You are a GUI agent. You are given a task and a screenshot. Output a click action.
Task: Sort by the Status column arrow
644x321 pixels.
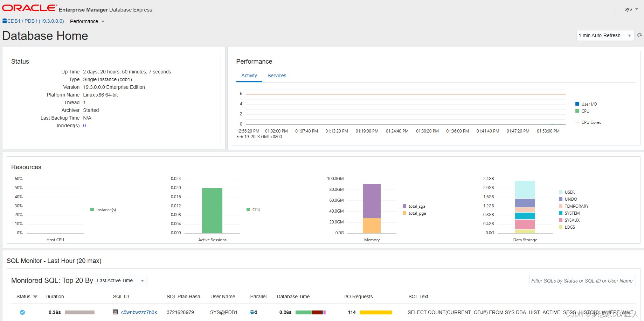pyautogui.click(x=35, y=297)
